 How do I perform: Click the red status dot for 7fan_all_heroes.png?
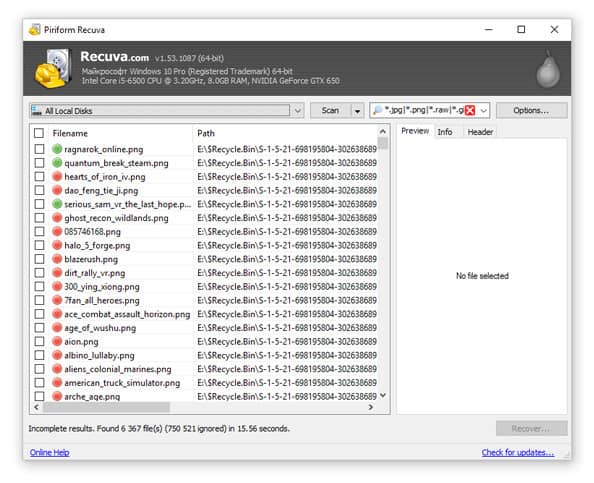pyautogui.click(x=57, y=300)
